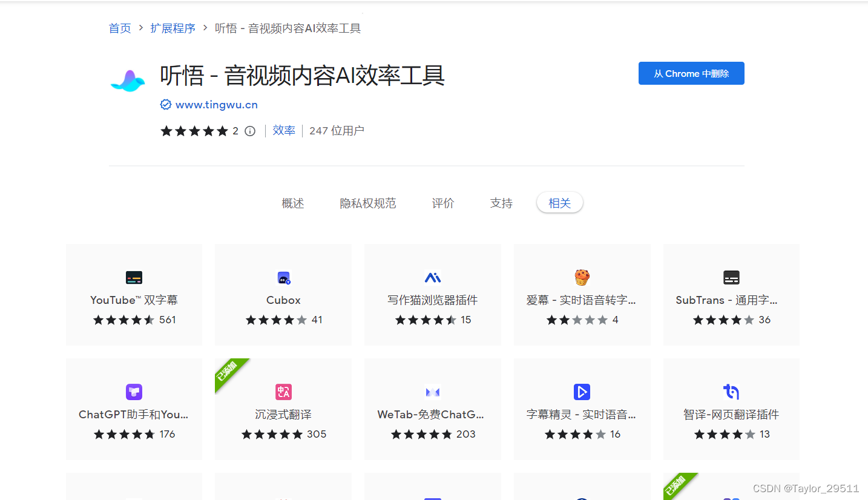868x500 pixels.
Task: Open the rating info circle icon
Action: pos(250,131)
